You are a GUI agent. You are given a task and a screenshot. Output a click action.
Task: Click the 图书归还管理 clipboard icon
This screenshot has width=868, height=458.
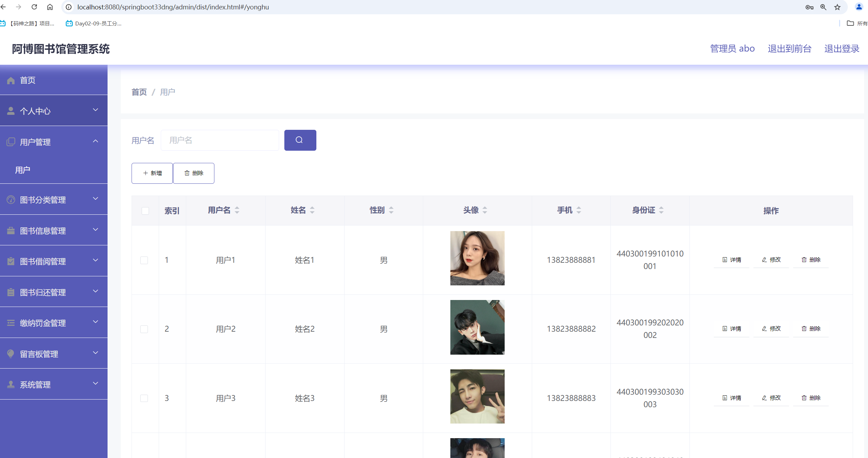tap(11, 292)
